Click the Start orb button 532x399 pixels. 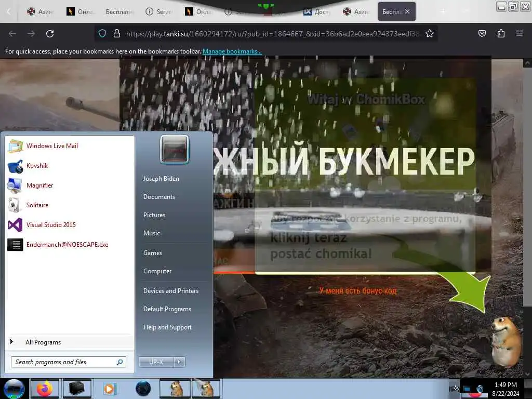[x=14, y=389]
